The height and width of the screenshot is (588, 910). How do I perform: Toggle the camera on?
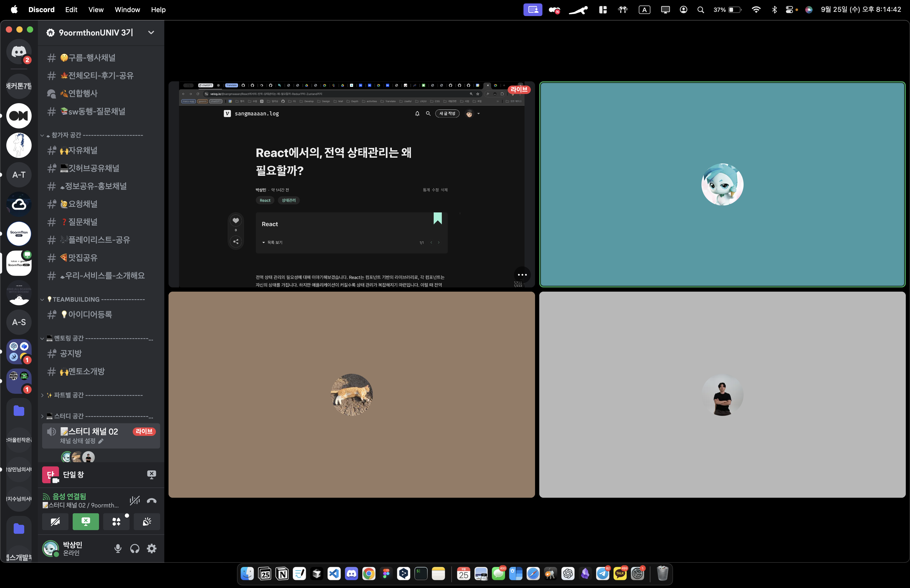pos(55,522)
